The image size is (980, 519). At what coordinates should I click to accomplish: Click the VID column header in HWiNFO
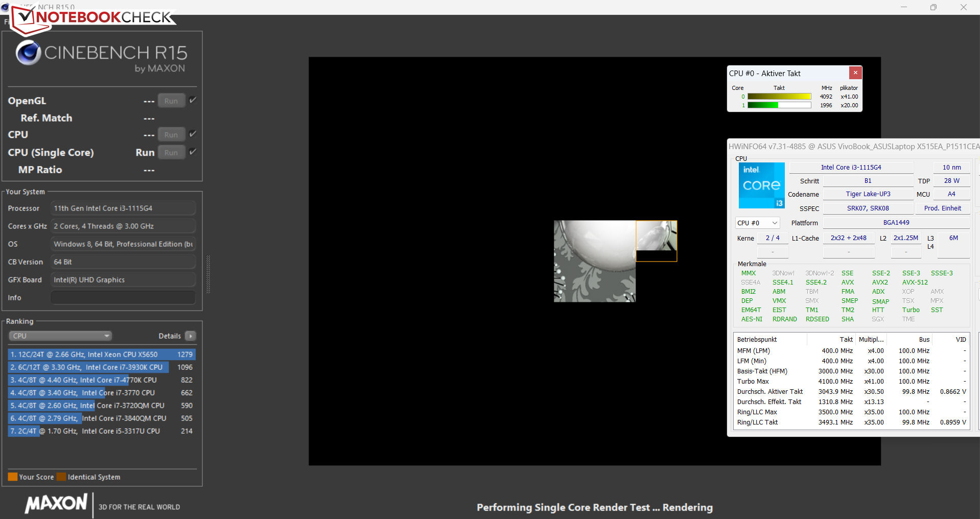pyautogui.click(x=950, y=339)
